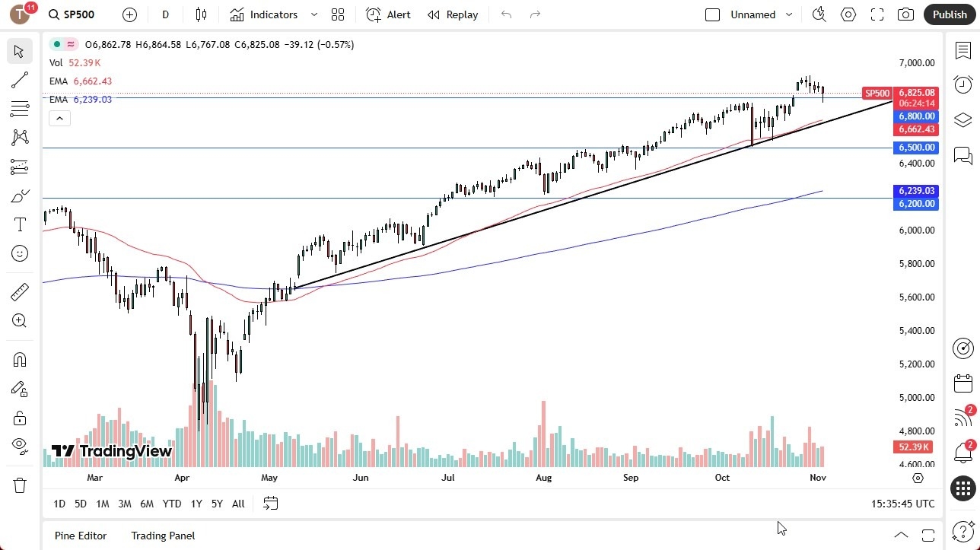Screen dimensions: 980x550
Task: Select the zoom-in tool
Action: coord(19,321)
